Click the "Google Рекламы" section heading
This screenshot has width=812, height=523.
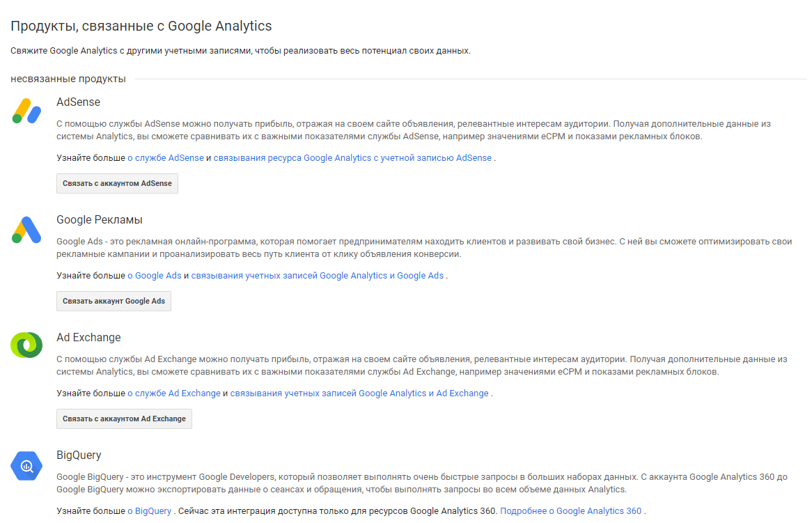pos(100,220)
